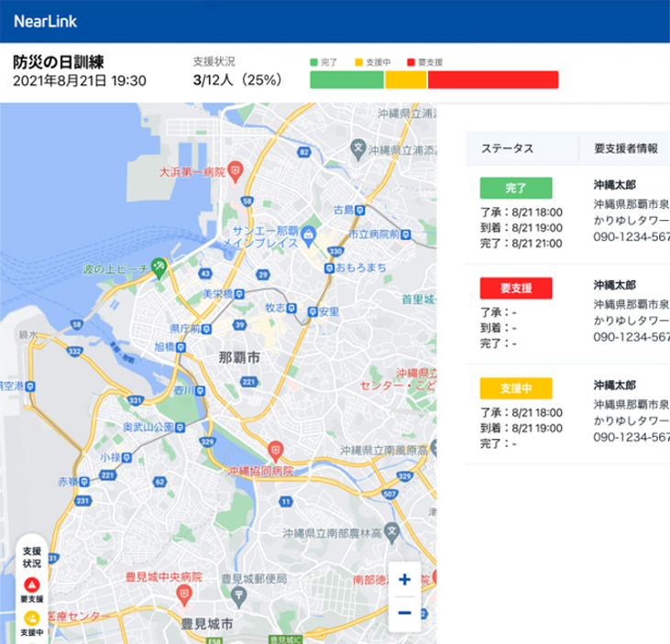670x644 pixels.
Task: Click the 奥武山公園 station icon
Action: pos(181,427)
